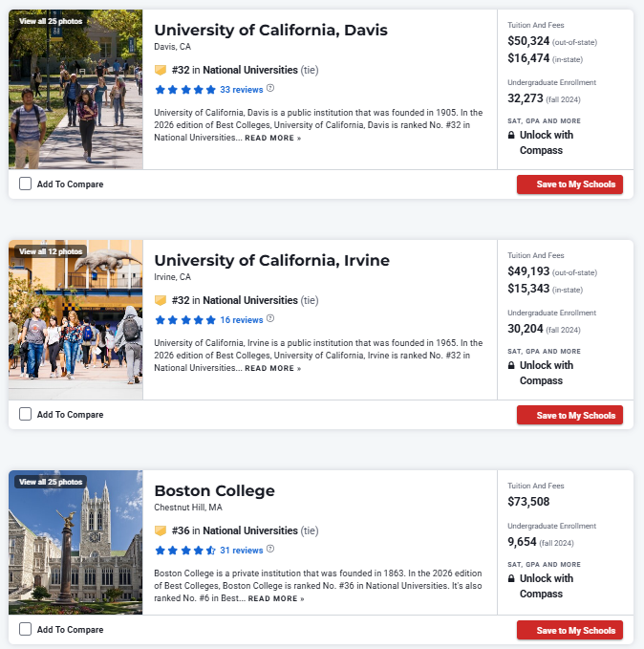Viewport: 644px width, 649px height.
Task: Save Boston College to My Schools
Action: pyautogui.click(x=569, y=631)
